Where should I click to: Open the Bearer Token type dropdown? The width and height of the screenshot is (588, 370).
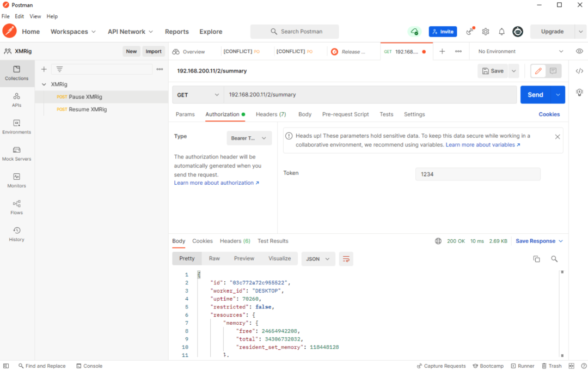click(249, 138)
